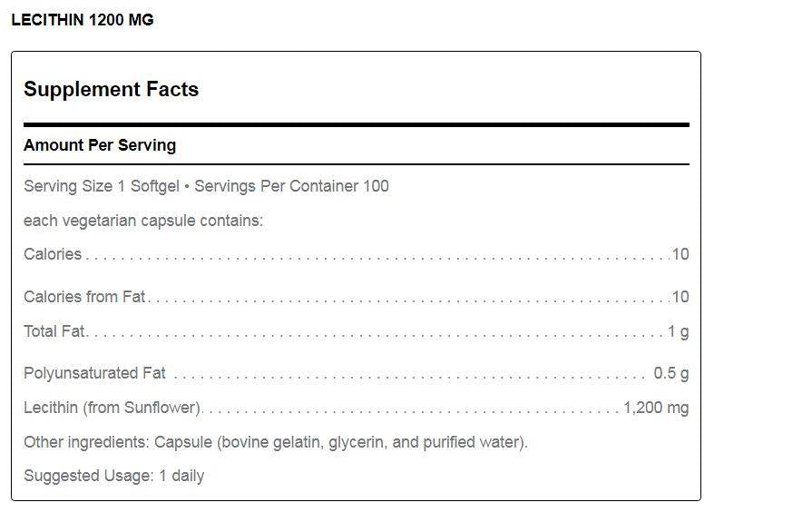The width and height of the screenshot is (812, 522).
Task: Click the LECITHIN 1200 MG title
Action: coord(83,20)
